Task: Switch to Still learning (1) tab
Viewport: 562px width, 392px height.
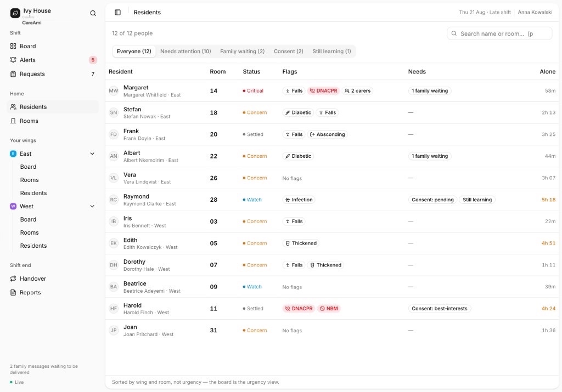Action: tap(331, 52)
